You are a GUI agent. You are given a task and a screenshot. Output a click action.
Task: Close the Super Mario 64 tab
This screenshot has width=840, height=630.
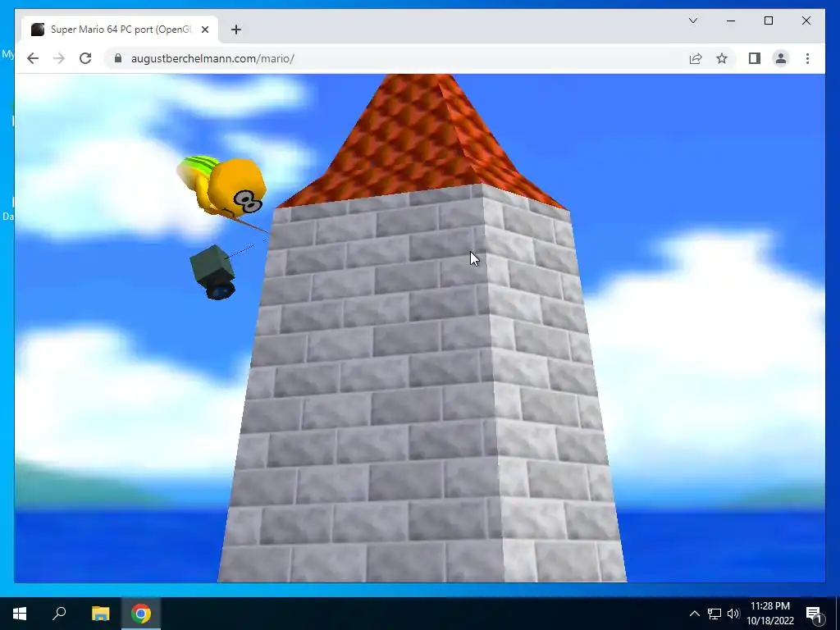coord(204,30)
